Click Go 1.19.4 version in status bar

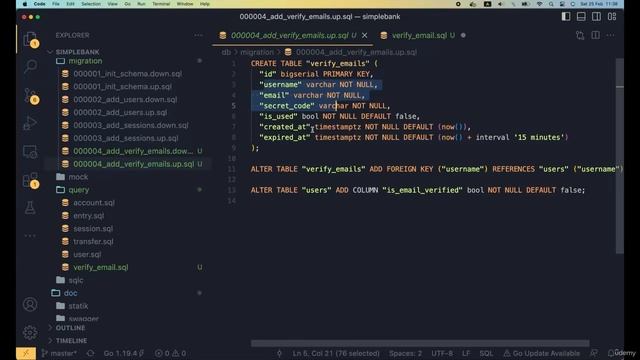[x=123, y=353]
